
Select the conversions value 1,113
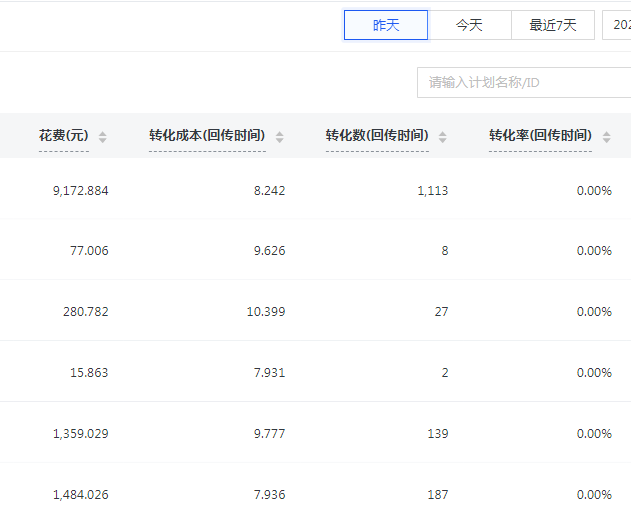(x=433, y=190)
